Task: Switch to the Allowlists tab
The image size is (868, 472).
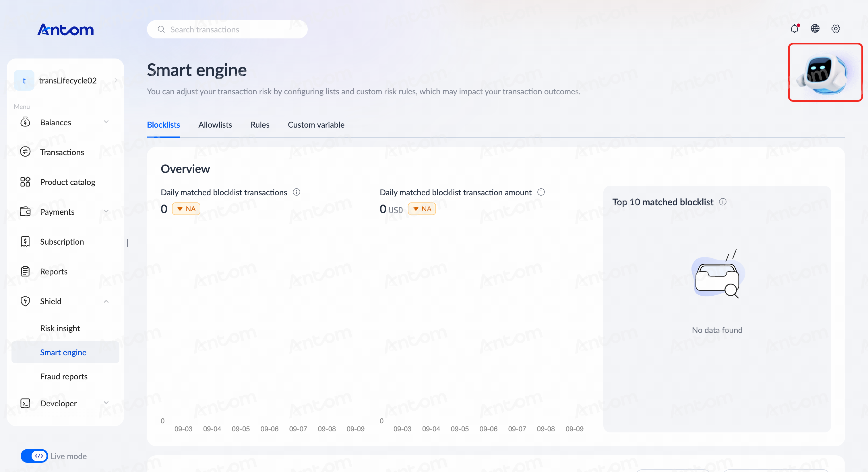Action: point(215,124)
